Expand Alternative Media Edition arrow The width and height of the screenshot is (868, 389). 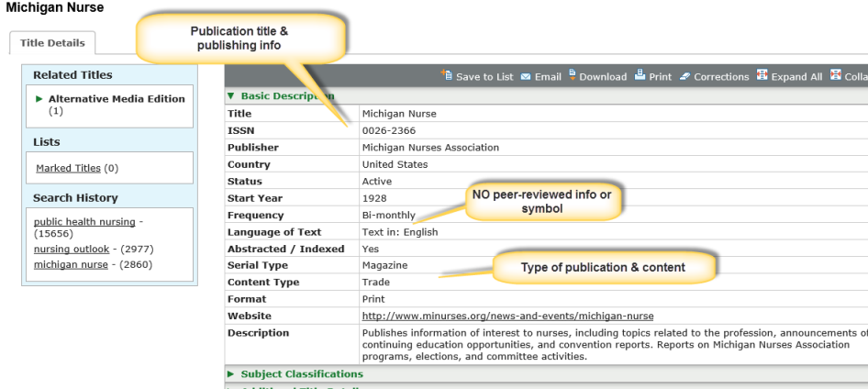[39, 99]
